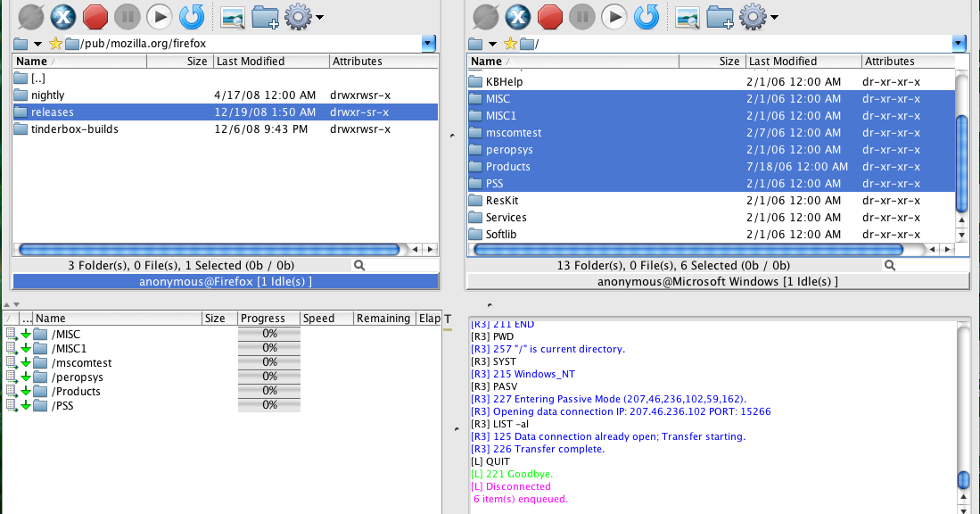Select the nightly folder
The image size is (980, 514).
(x=225, y=95)
